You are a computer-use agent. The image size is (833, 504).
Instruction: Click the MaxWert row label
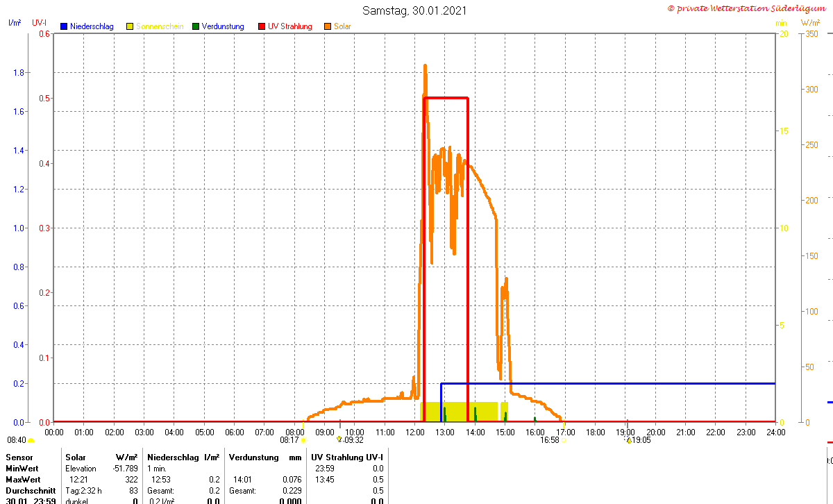(x=23, y=480)
